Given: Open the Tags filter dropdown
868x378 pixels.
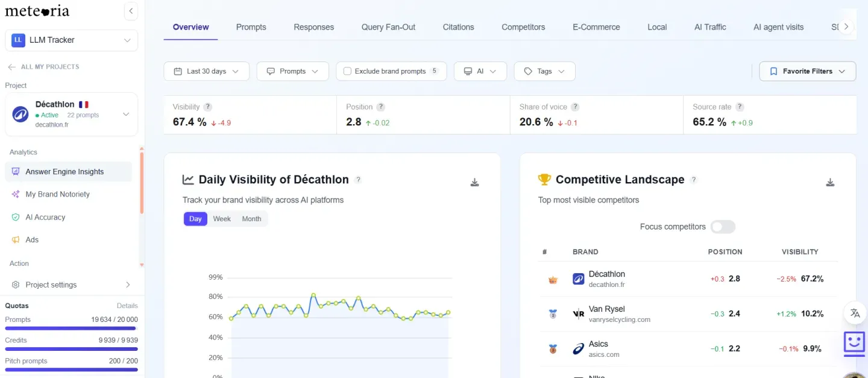Looking at the screenshot, I should (544, 71).
